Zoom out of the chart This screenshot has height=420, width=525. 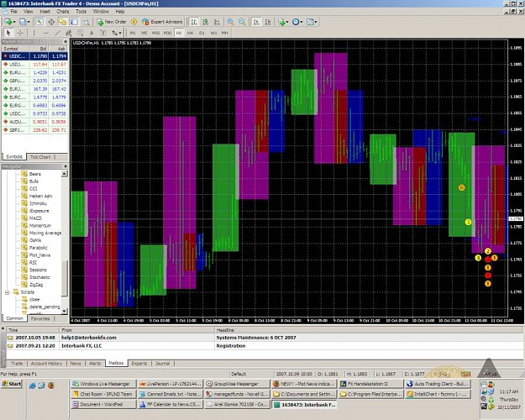[x=242, y=22]
